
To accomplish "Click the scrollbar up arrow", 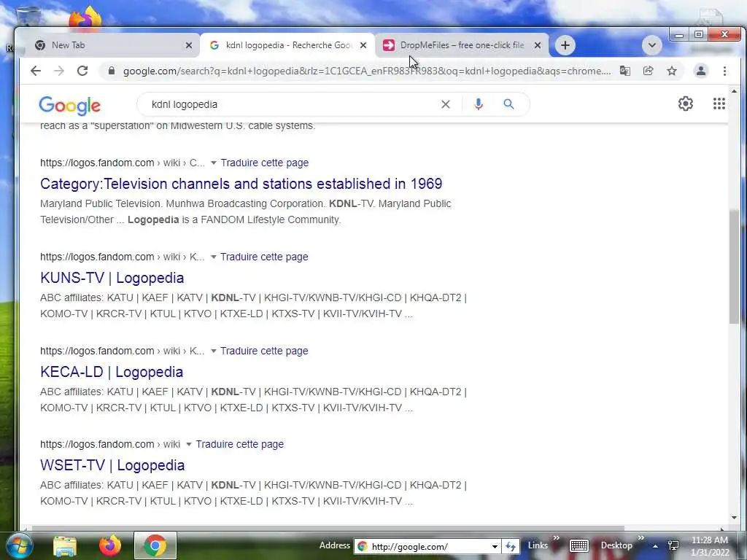I will point(734,91).
